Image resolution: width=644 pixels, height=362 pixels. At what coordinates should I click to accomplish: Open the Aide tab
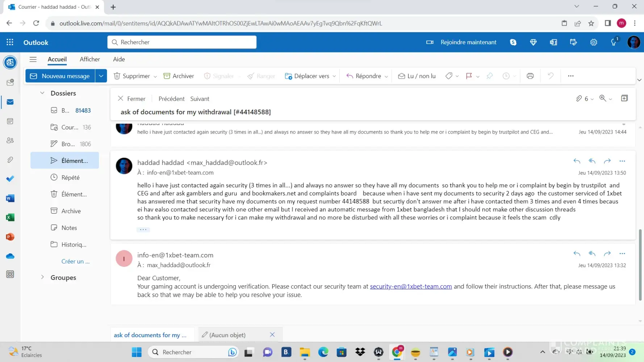119,59
